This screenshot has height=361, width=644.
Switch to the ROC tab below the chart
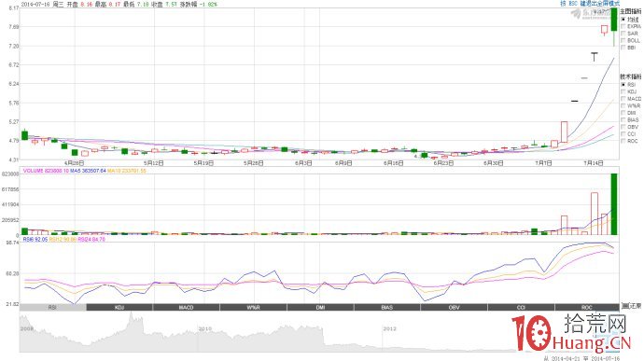pyautogui.click(x=587, y=307)
